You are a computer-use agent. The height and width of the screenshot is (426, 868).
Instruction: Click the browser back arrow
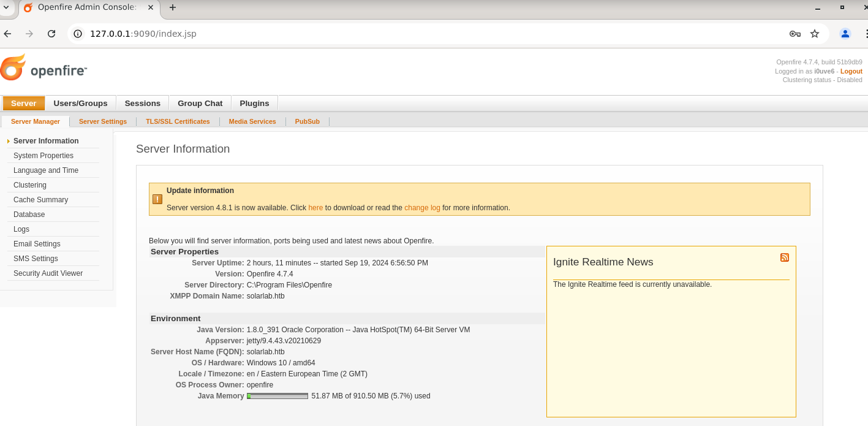[7, 34]
